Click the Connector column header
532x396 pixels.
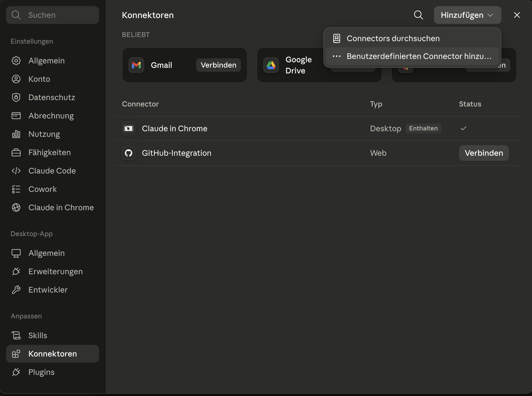point(140,104)
